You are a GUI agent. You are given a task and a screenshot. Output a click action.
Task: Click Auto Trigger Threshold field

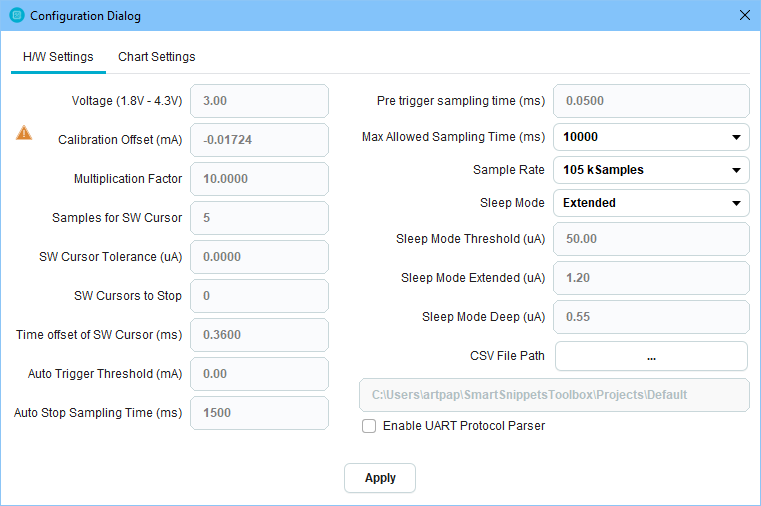point(259,374)
